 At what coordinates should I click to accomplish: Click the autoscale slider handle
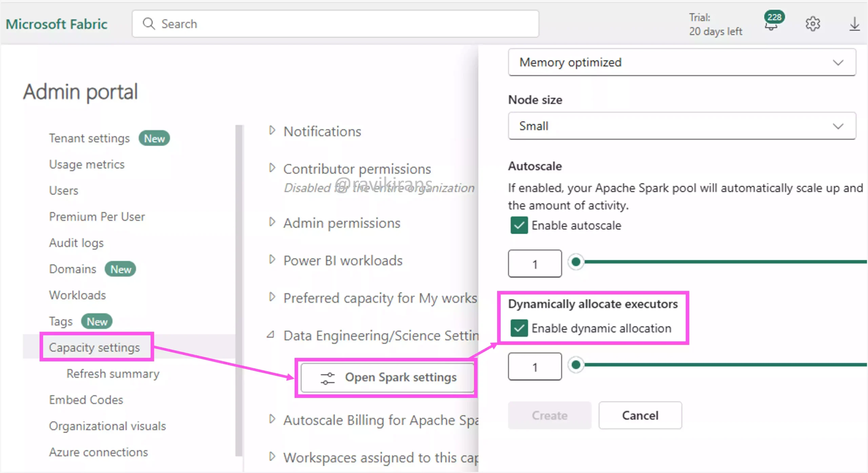(576, 262)
